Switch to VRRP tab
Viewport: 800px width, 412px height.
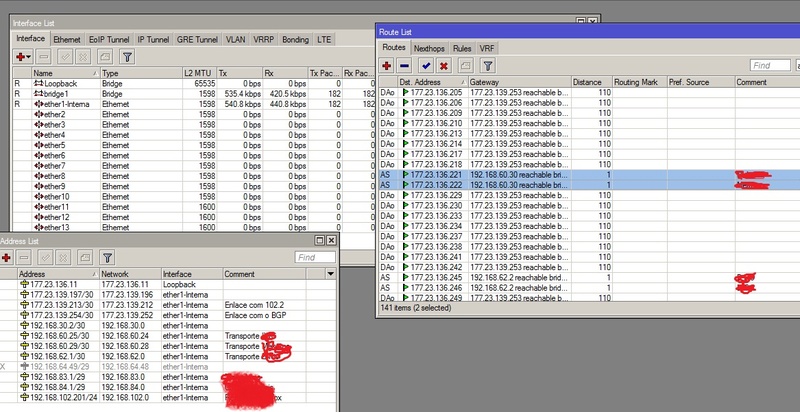[x=264, y=39]
